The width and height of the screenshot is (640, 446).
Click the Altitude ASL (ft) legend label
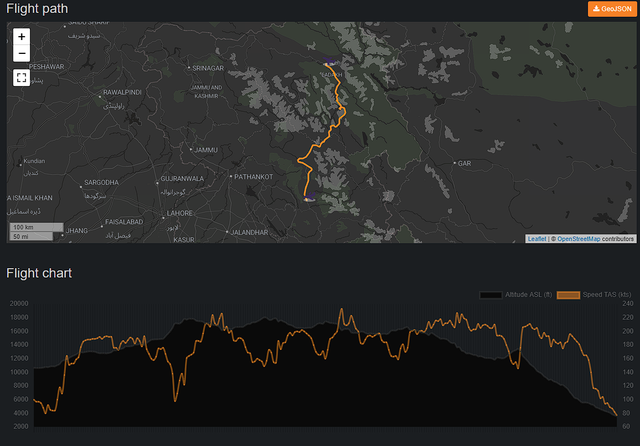(x=528, y=294)
